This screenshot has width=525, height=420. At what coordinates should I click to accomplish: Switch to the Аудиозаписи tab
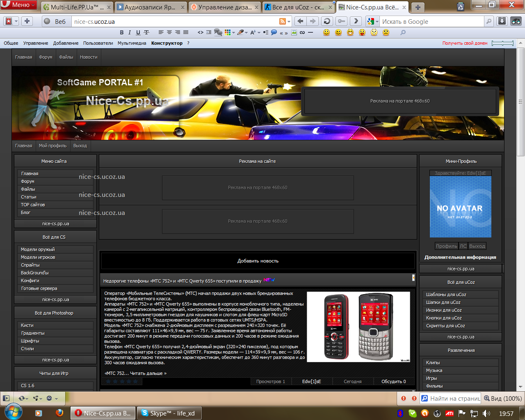(151, 7)
